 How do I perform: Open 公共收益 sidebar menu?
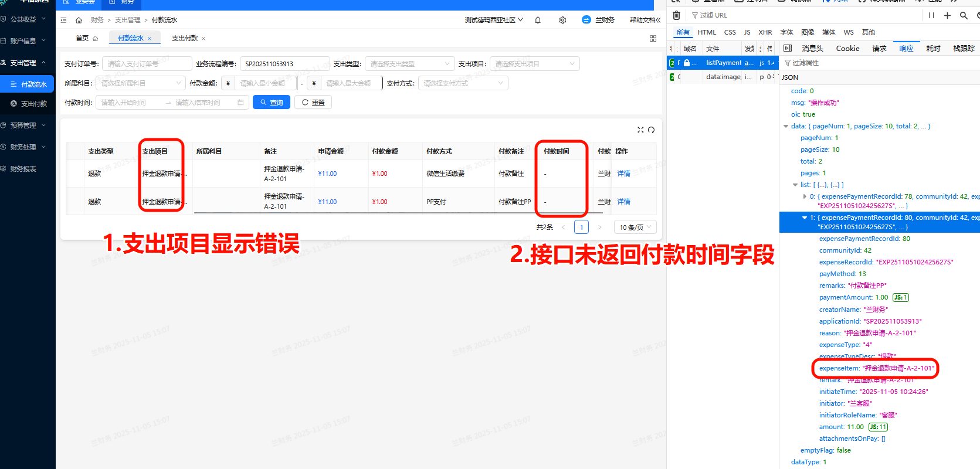point(28,19)
